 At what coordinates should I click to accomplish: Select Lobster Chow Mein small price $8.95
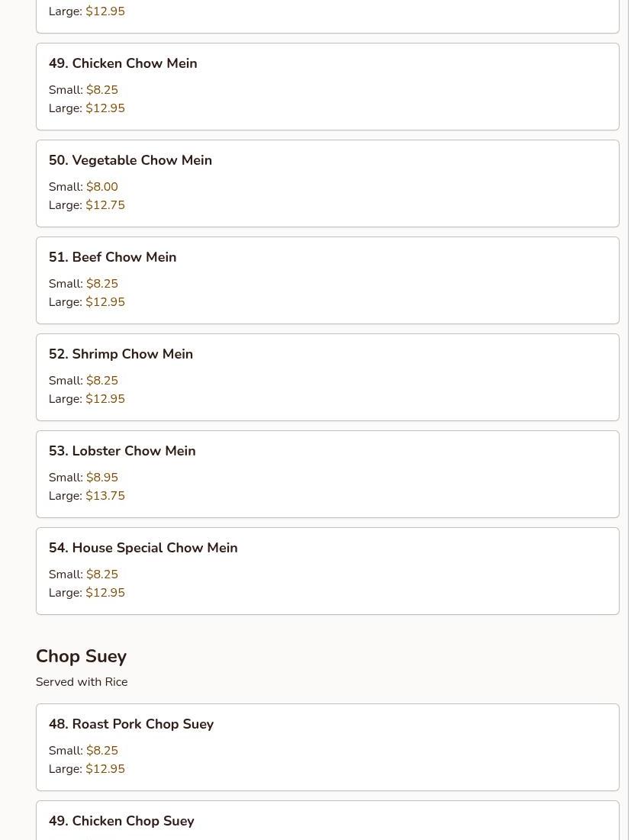pos(102,478)
